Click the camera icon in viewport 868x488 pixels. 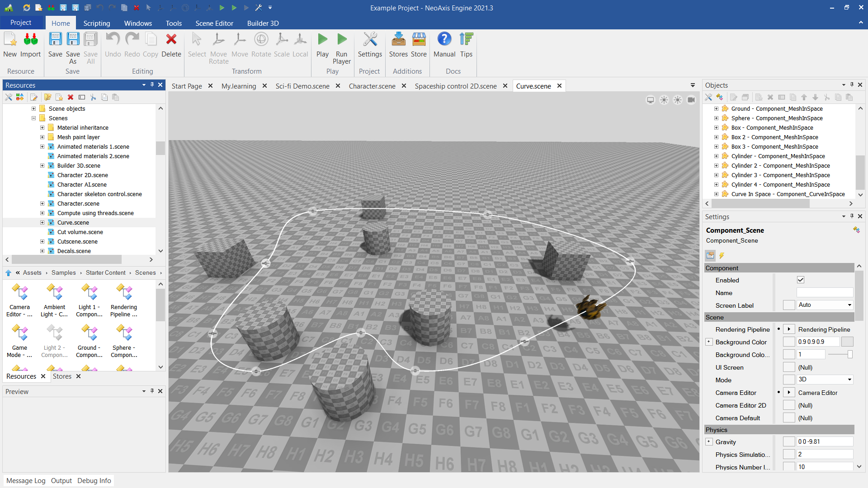(x=691, y=100)
